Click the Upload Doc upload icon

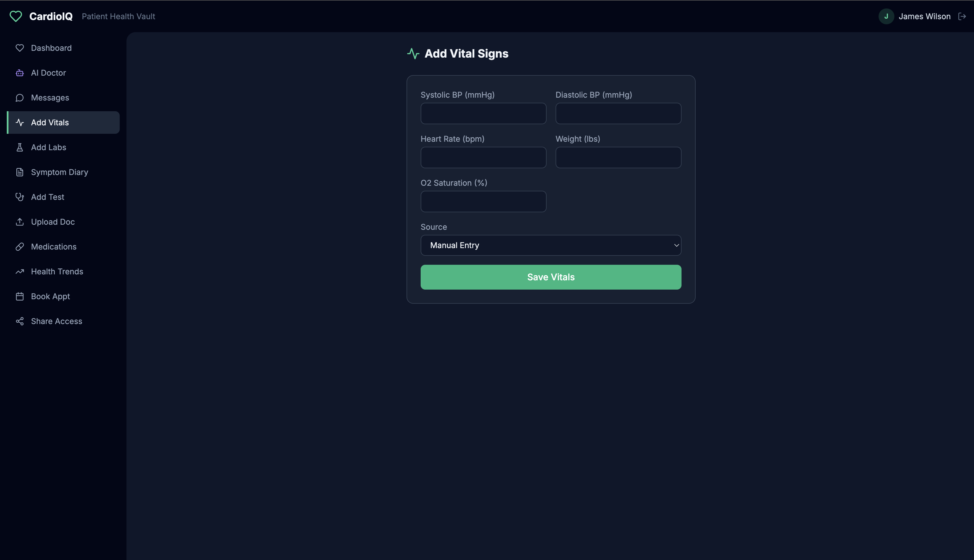(19, 222)
